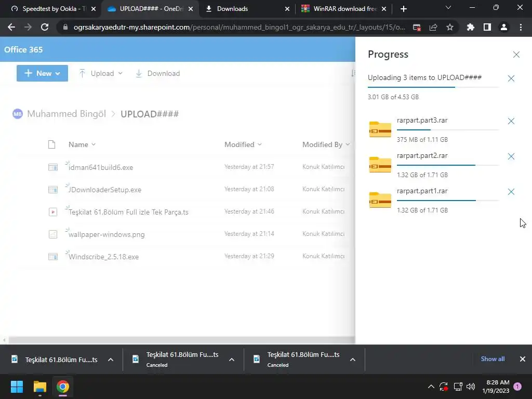This screenshot has height=399, width=532.
Task: Switch to the UPLOAD#### OneDrive tab
Action: click(149, 9)
